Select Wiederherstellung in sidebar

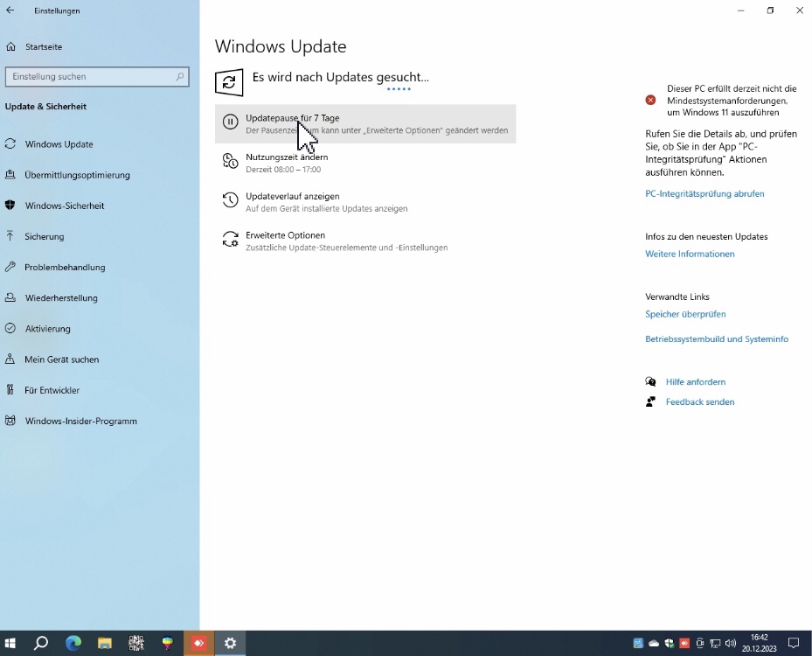point(61,298)
